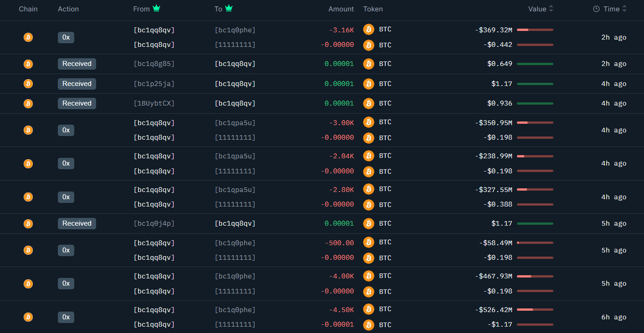Image resolution: width=644 pixels, height=333 pixels.
Task: Click the crown icon beside From header
Action: click(157, 8)
